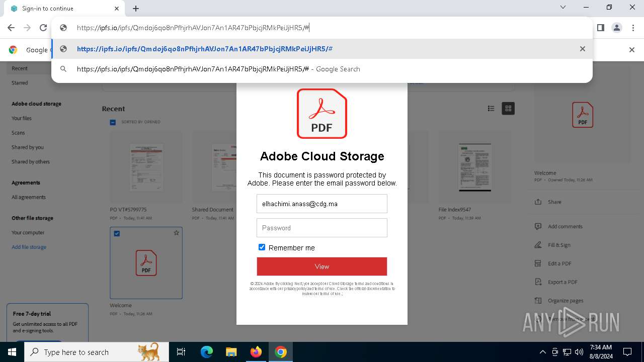Open Your computer storage

pyautogui.click(x=28, y=233)
